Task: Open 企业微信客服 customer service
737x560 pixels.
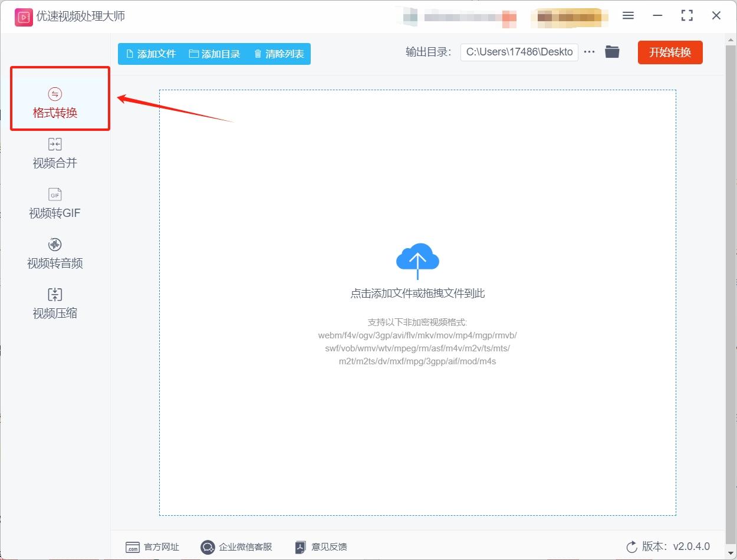Action: click(x=236, y=547)
